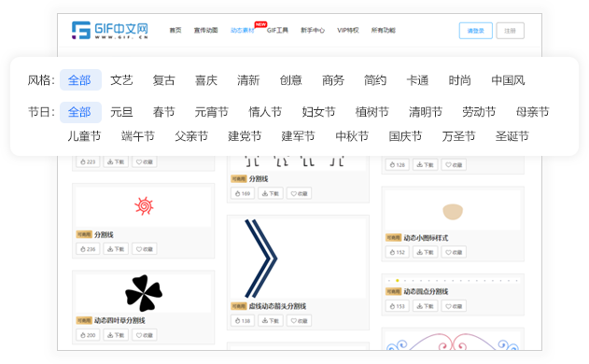Filter by 中秋节
Image resolution: width=589 pixels, height=364 pixels.
tap(352, 136)
